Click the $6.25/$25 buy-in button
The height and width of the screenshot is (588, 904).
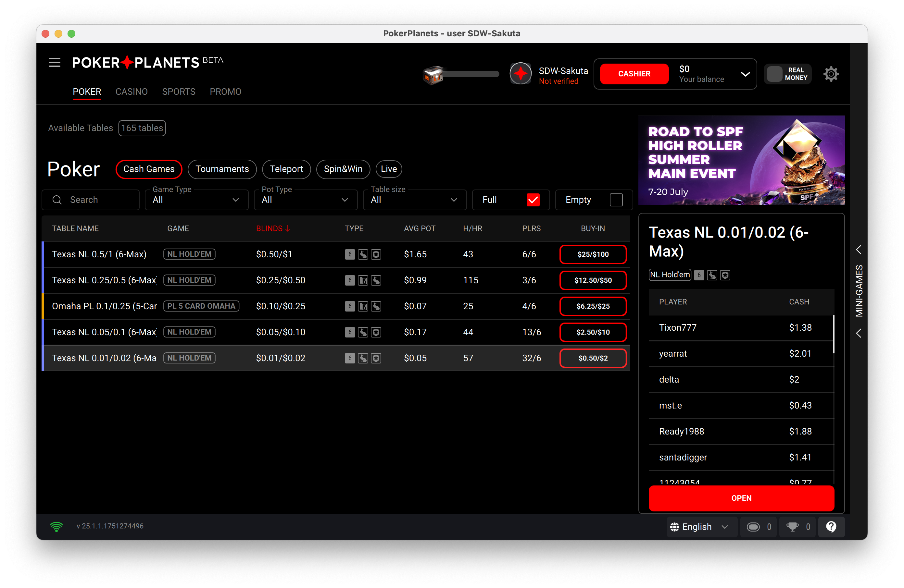point(593,306)
